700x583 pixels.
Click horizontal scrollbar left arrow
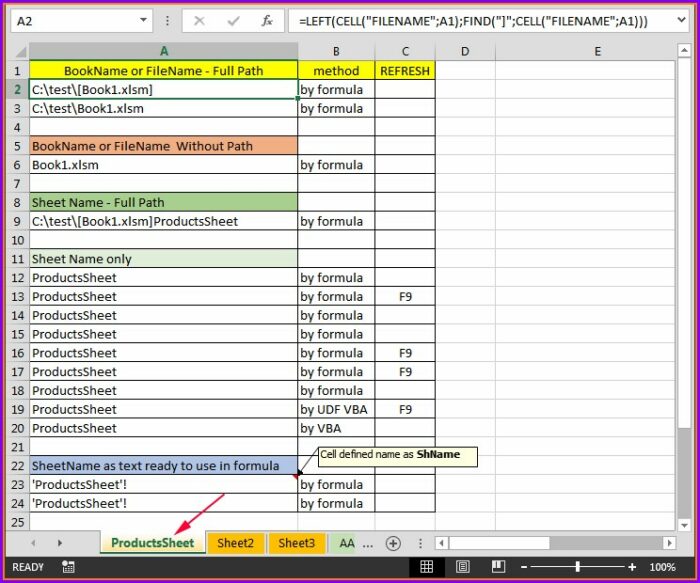(442, 543)
